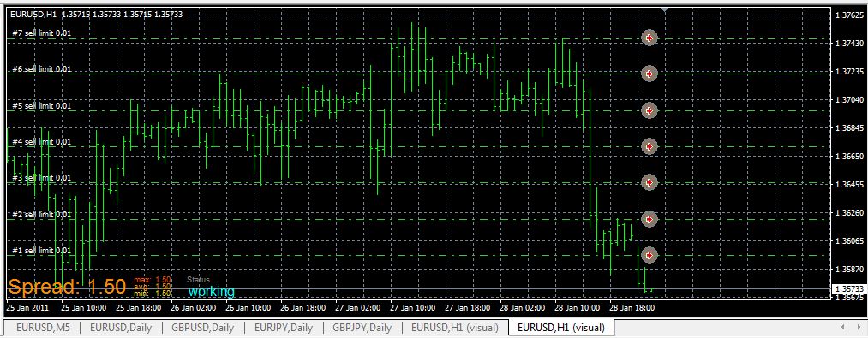Select the '#4 sell limit 0.01' order label
The width and height of the screenshot is (868, 338).
[42, 141]
